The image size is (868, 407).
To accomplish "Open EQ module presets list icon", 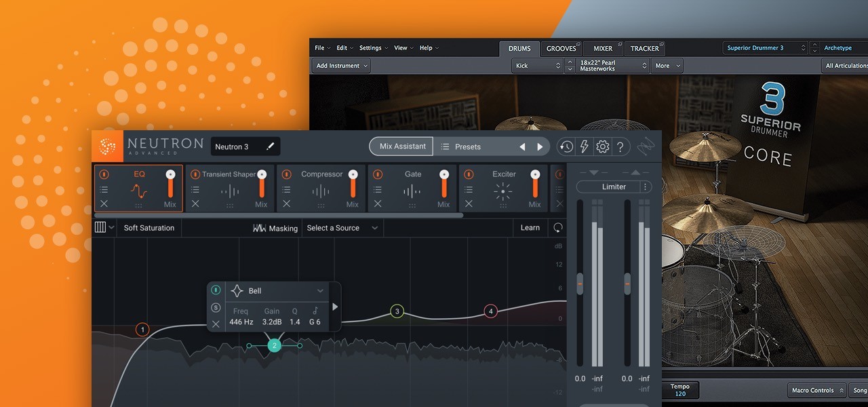I will click(x=104, y=190).
